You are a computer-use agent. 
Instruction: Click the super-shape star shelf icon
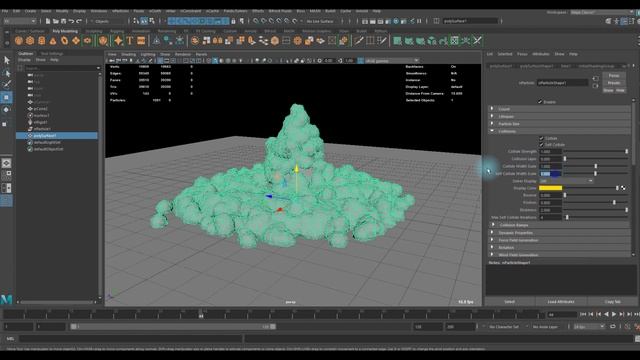pos(118,40)
